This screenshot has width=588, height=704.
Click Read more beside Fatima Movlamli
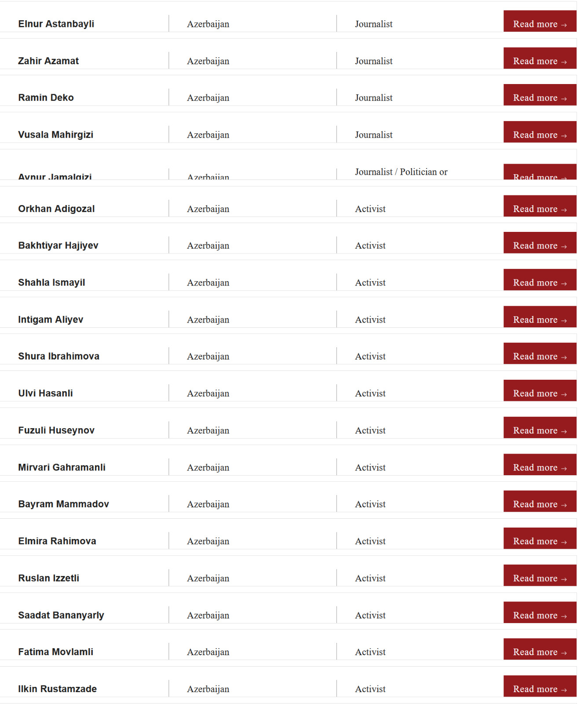pos(540,650)
